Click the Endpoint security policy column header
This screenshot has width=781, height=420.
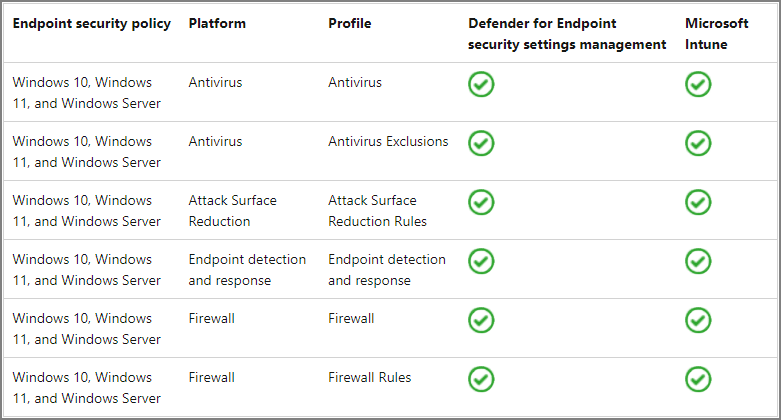click(92, 23)
